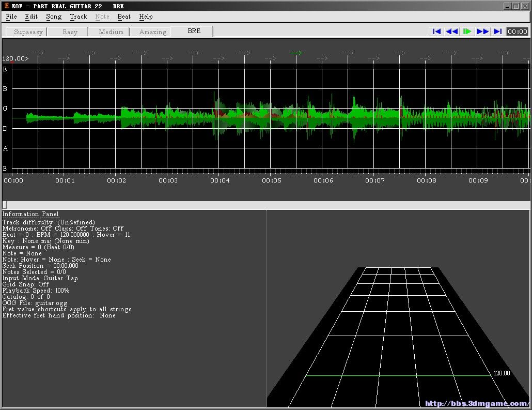Switch to the Supaeasy difficulty tab

[26, 32]
